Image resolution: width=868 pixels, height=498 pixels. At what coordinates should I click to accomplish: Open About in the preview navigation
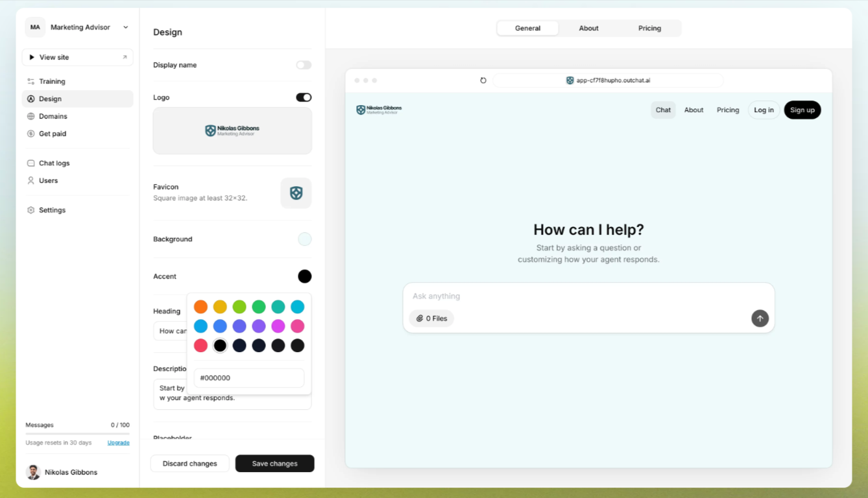(x=693, y=110)
